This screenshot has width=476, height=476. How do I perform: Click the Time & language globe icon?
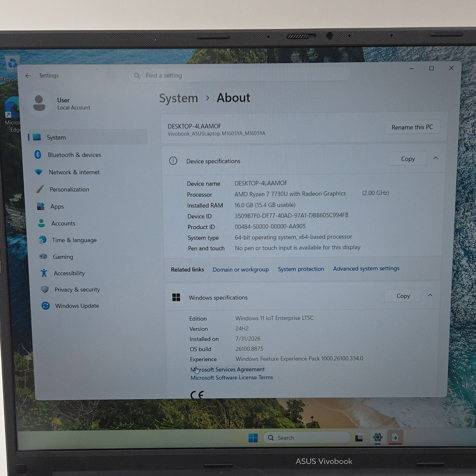[42, 240]
